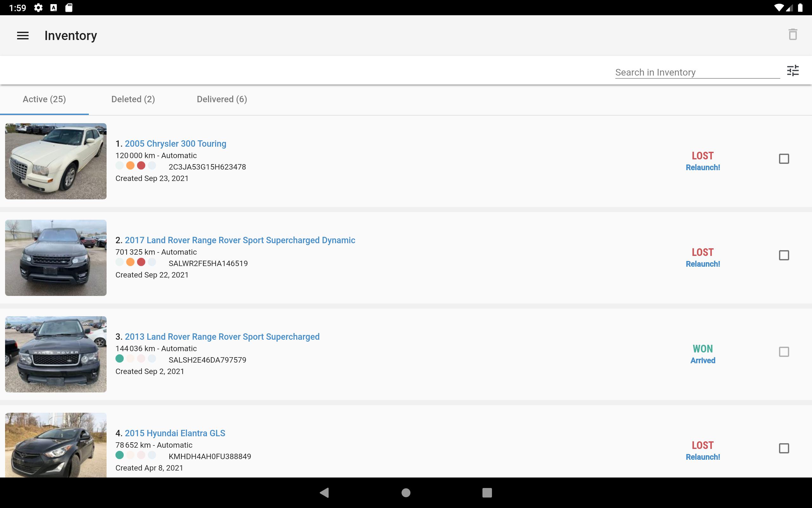Tap the Android back navigation button
This screenshot has width=812, height=508.
point(324,492)
